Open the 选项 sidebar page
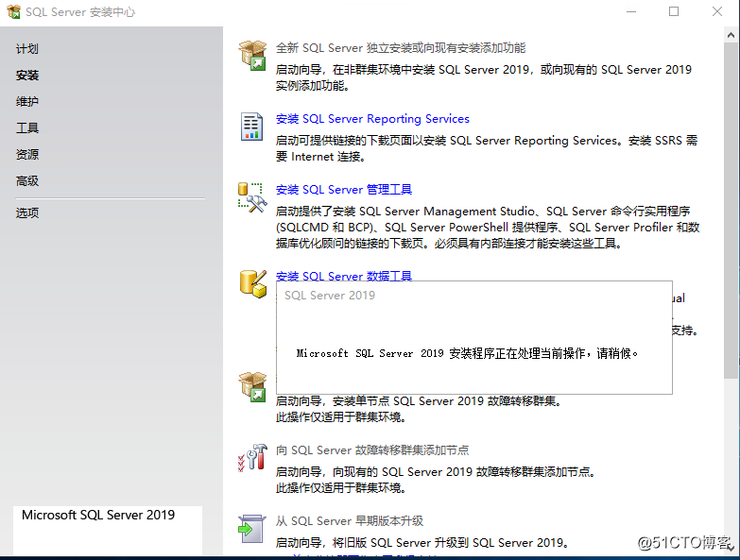Image resolution: width=740 pixels, height=560 pixels. tap(26, 213)
